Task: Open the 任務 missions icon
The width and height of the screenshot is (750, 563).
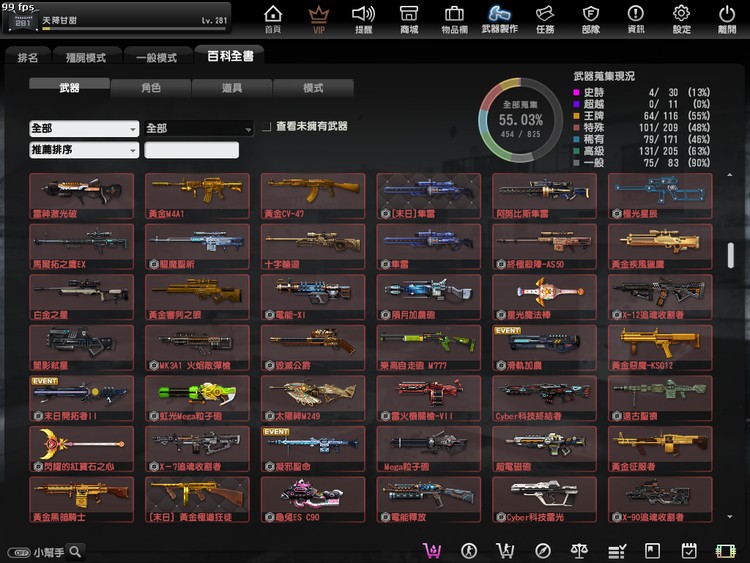Action: coord(545,19)
